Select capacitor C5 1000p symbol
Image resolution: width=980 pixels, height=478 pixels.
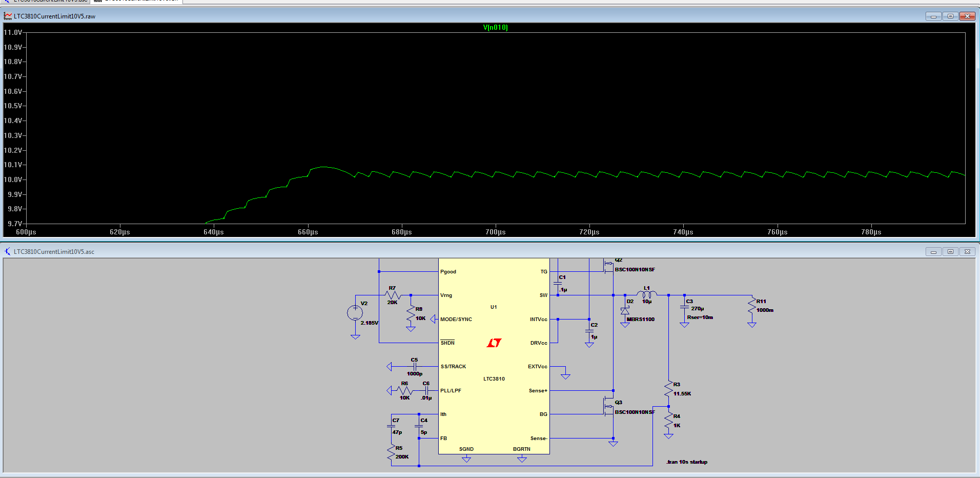click(x=415, y=367)
